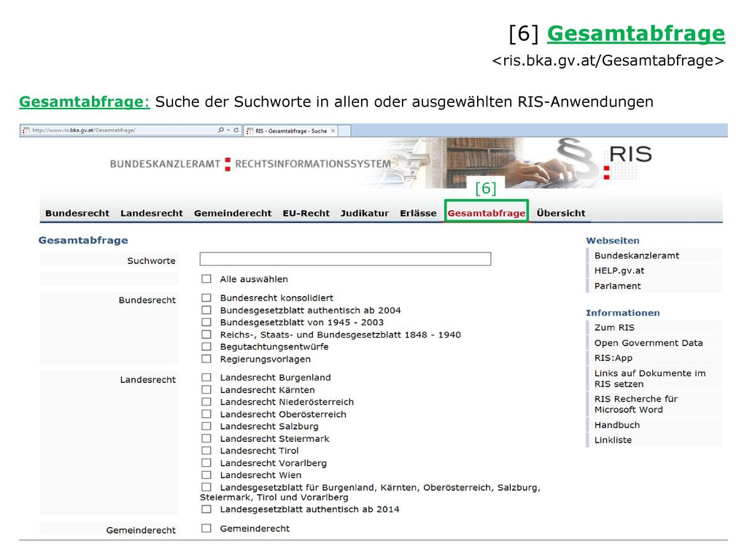The image size is (747, 560).
Task: Click the RECHTSINFORMATIONSSYSTEM banner text
Action: pos(312,164)
